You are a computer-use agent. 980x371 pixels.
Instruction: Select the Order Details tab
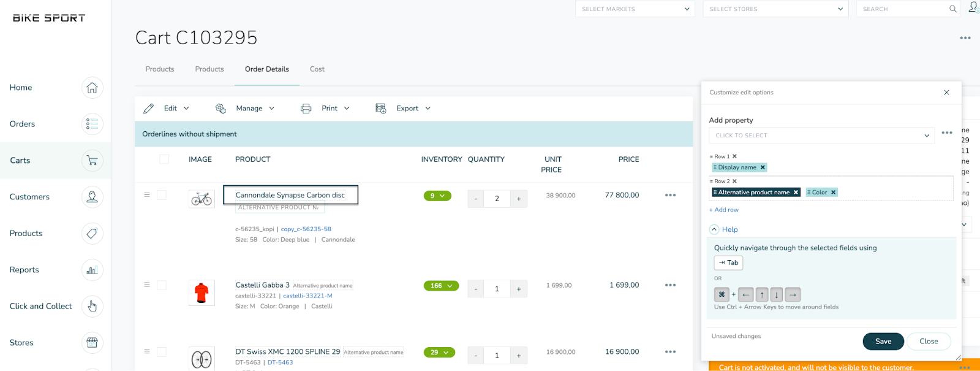tap(267, 69)
